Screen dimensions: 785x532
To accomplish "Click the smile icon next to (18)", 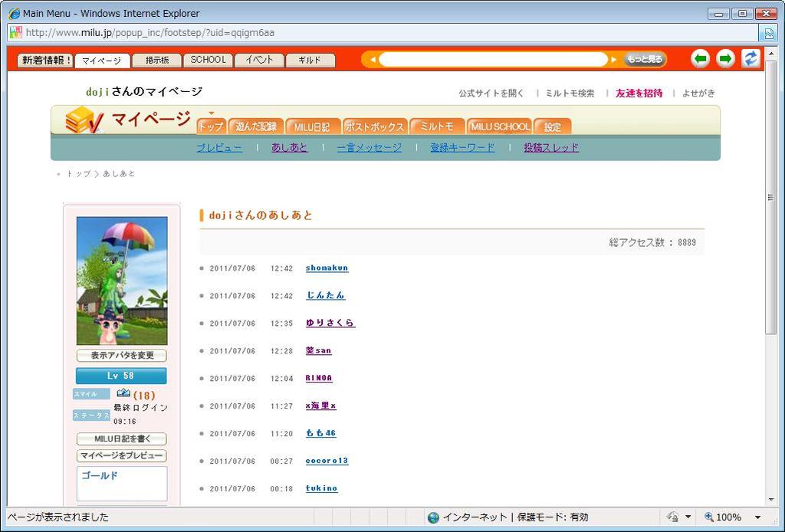I will pos(123,394).
